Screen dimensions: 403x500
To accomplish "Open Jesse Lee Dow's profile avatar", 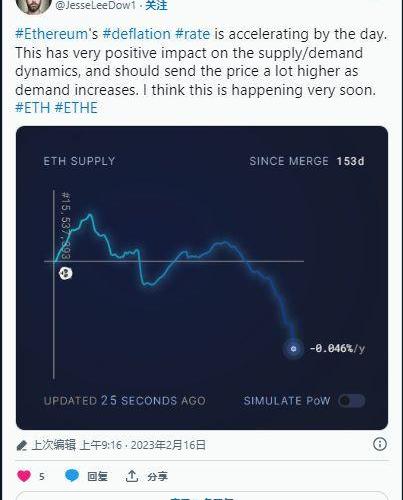I will tap(33, 5).
